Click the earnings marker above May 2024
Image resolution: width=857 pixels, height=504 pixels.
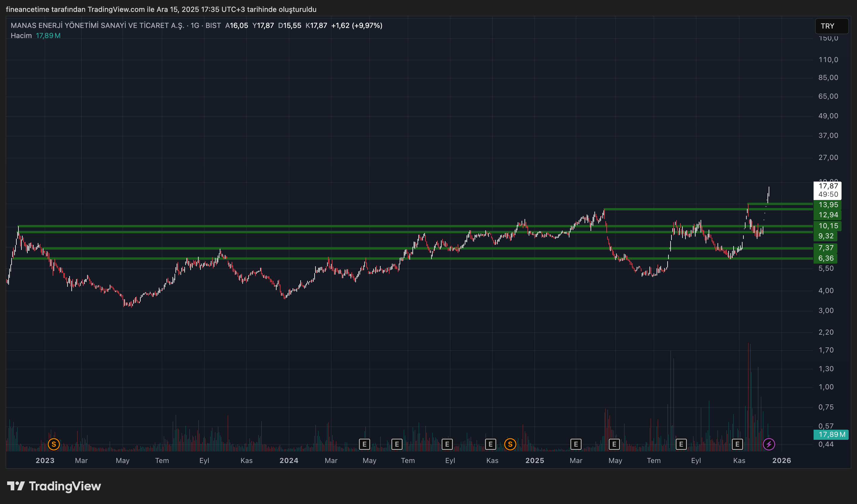coord(364,444)
